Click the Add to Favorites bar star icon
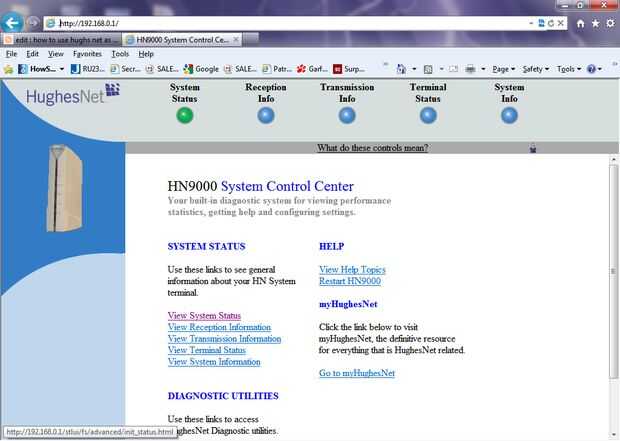Viewport: 620px width, 441px height. point(8,69)
